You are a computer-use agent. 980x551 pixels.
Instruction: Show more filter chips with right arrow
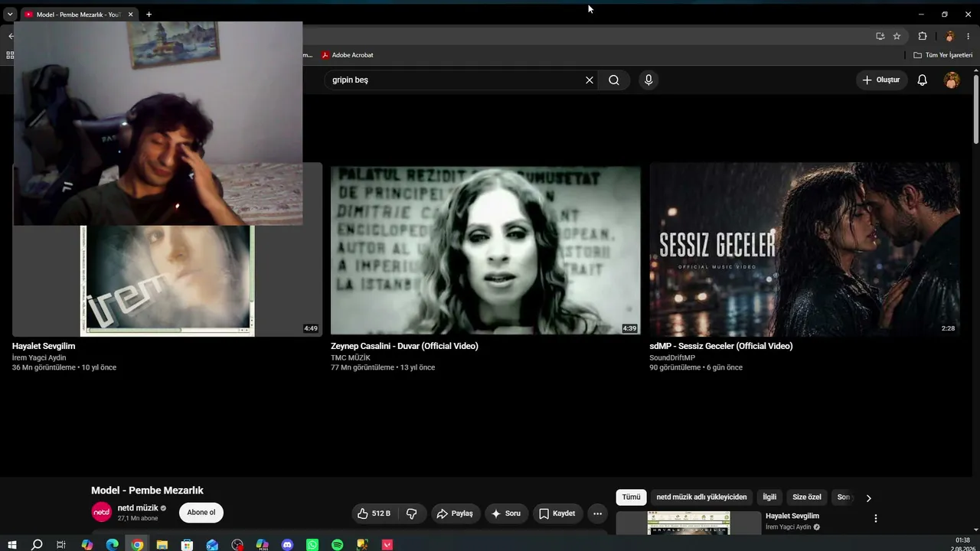point(868,497)
